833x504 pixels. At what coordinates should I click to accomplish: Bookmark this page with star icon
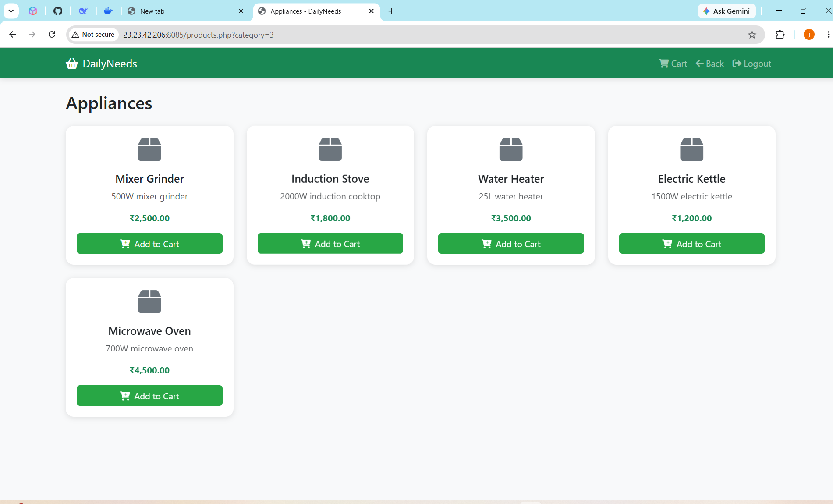(x=752, y=35)
